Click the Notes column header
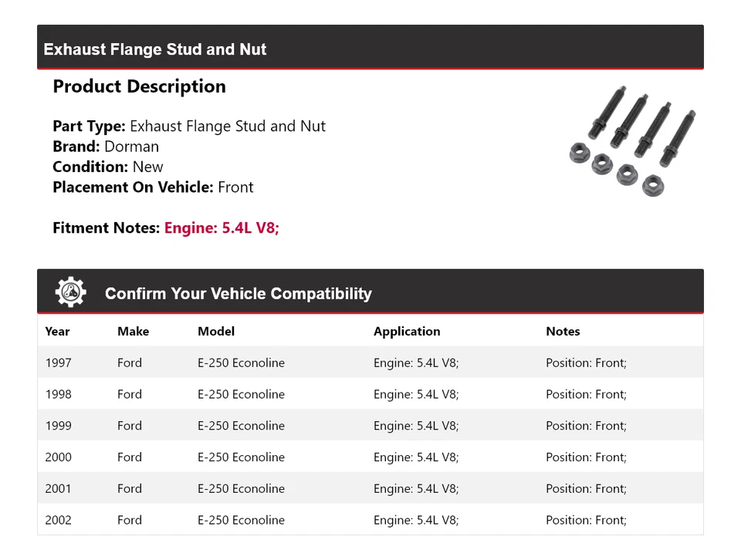741x560 pixels. [563, 331]
